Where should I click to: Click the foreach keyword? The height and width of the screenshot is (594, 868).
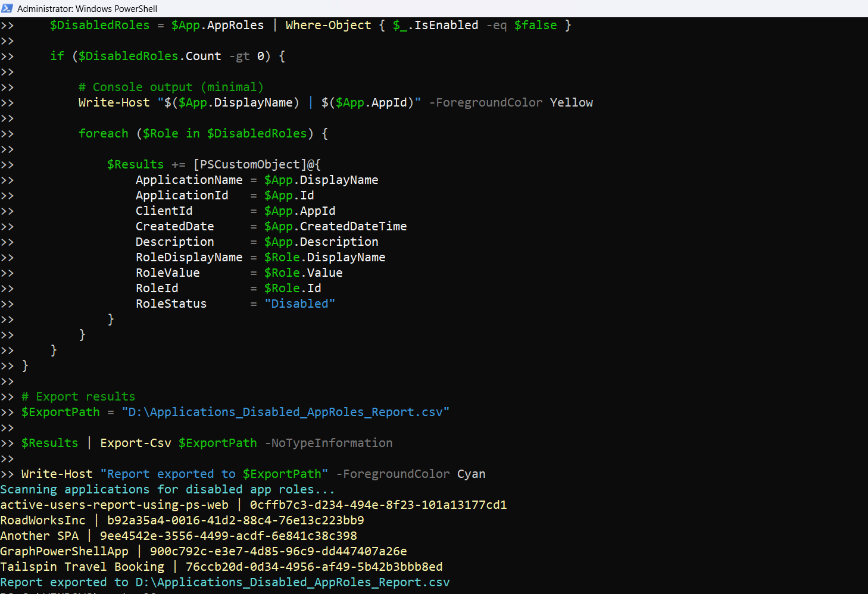[x=103, y=133]
